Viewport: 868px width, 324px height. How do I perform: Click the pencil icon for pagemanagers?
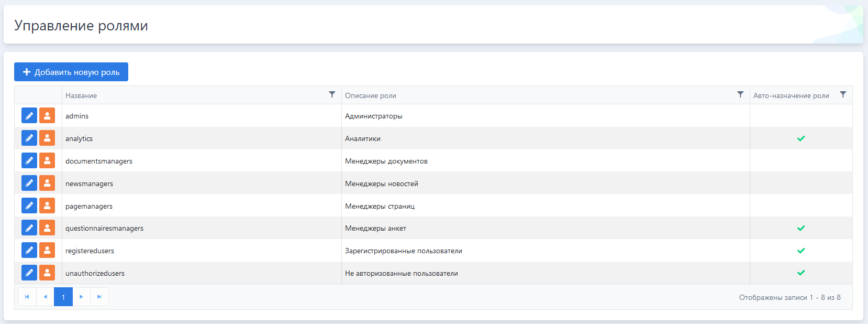(29, 206)
